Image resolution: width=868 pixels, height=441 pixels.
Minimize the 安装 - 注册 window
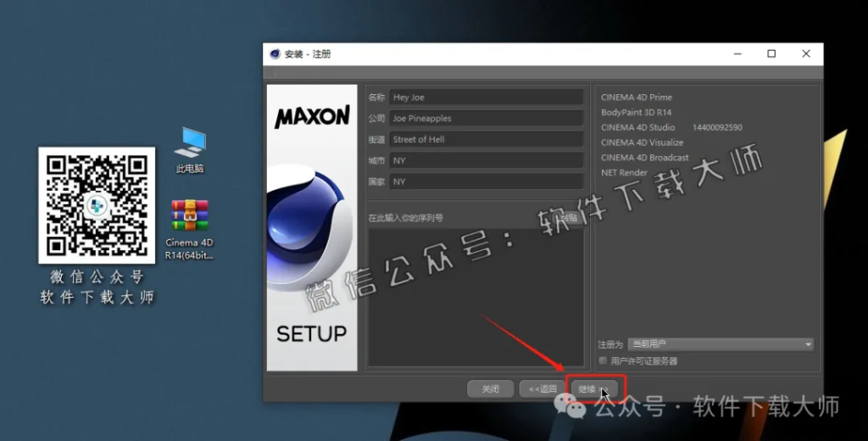point(737,53)
